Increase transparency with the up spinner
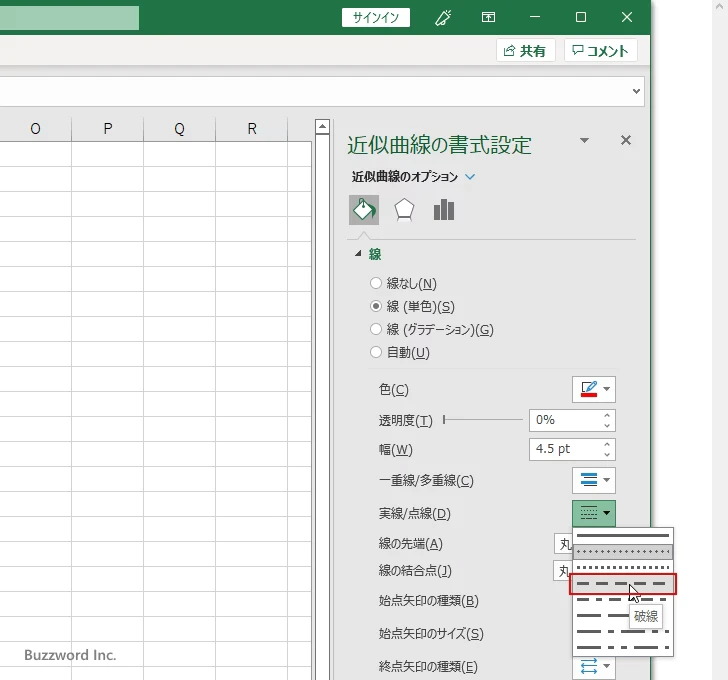This screenshot has width=728, height=680. pos(607,415)
